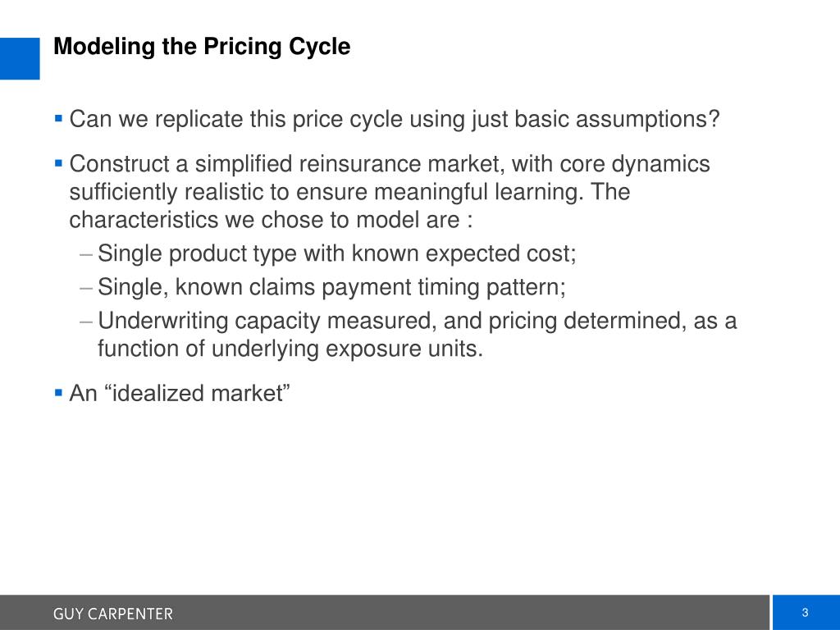Viewport: 840px width, 630px height.
Task: Click the blue square beside the title
Action: 20,58
